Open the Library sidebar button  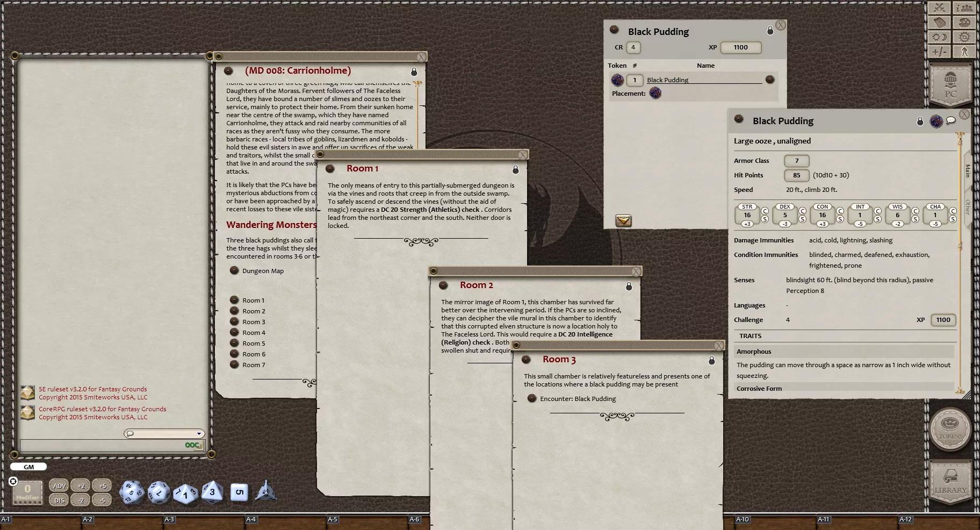click(950, 482)
